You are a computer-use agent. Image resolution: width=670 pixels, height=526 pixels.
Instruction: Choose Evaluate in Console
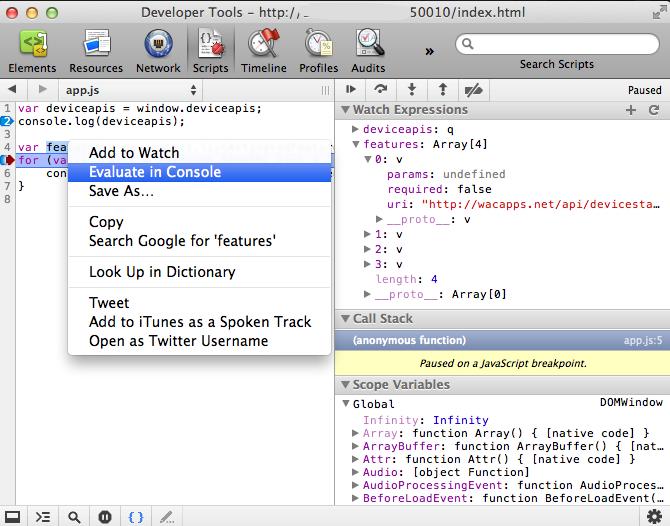200,172
